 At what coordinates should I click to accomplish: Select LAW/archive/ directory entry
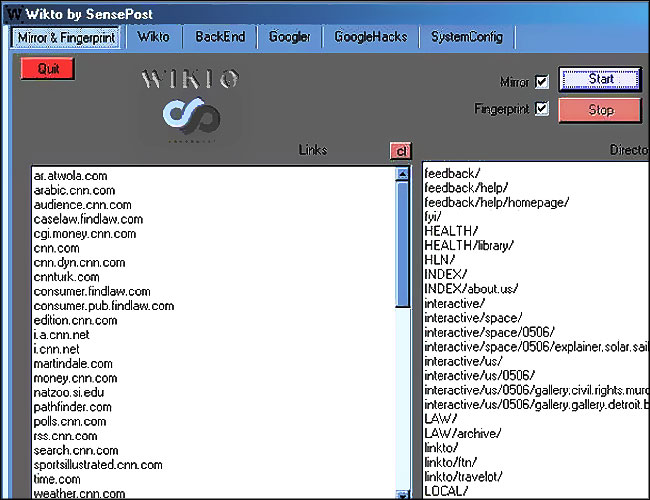pos(463,434)
